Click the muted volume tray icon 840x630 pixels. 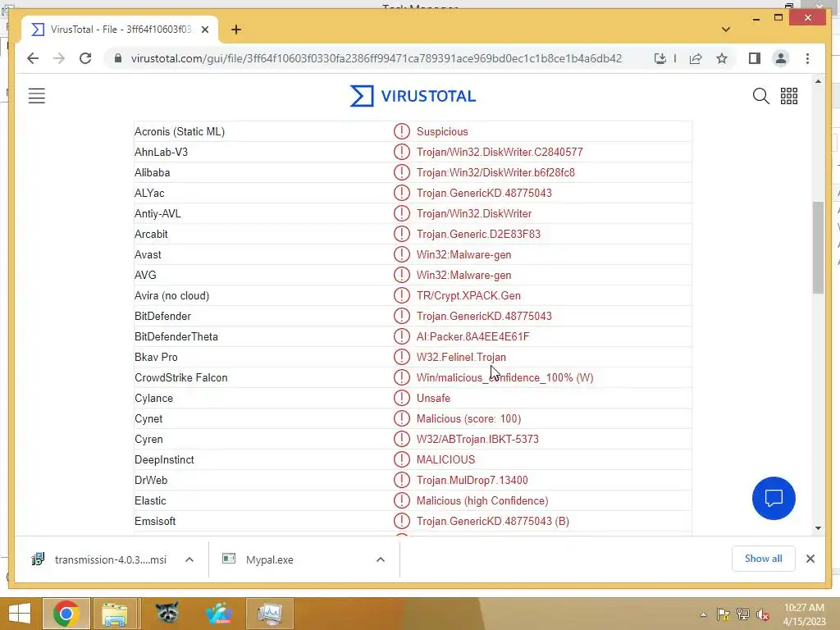tap(762, 614)
